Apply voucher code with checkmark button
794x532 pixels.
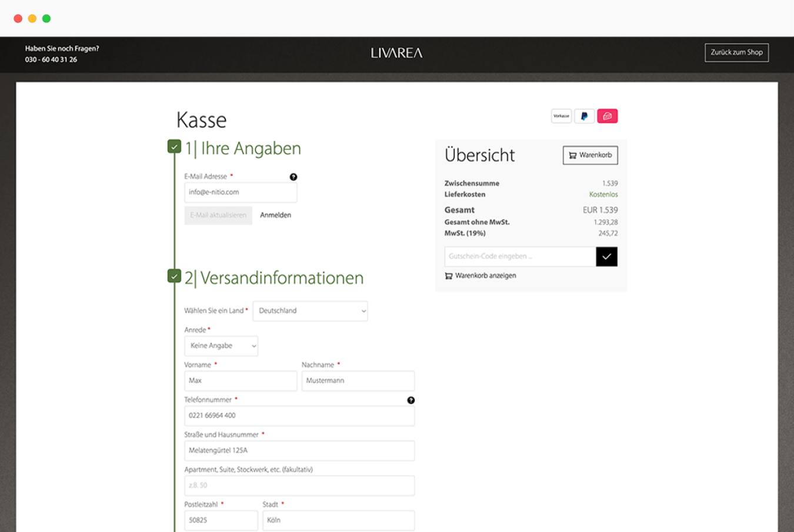[606, 257]
